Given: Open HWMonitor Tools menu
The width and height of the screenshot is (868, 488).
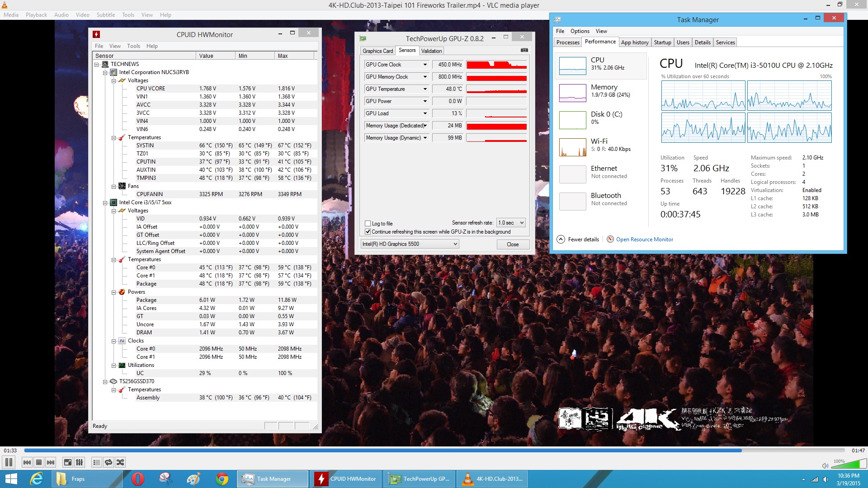Looking at the screenshot, I should coord(133,46).
